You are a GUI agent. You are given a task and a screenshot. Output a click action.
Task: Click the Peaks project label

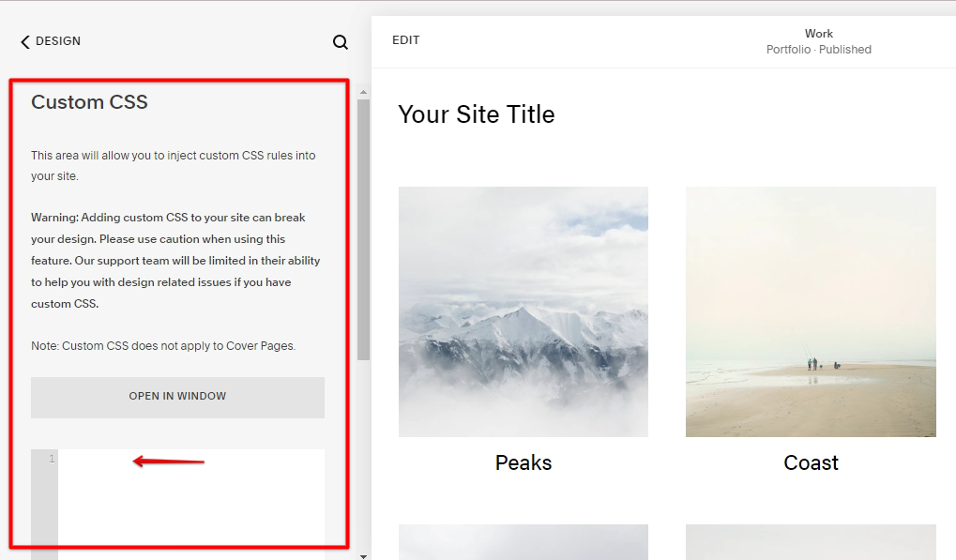(x=524, y=462)
